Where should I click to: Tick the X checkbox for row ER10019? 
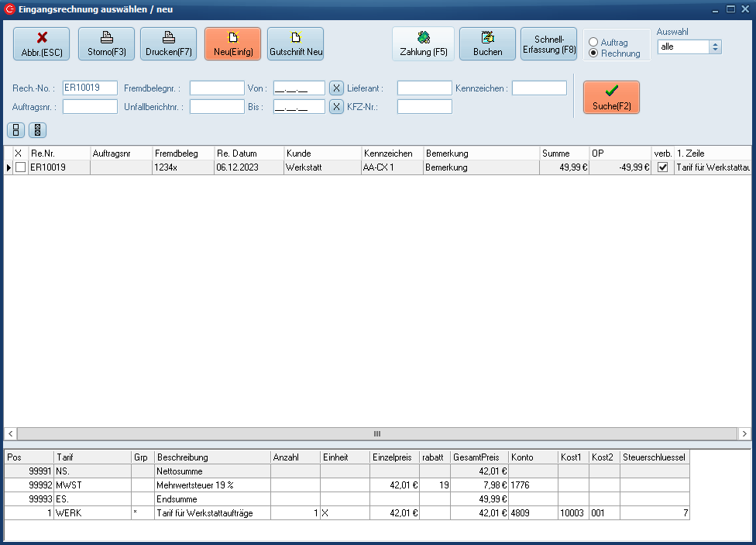20,167
